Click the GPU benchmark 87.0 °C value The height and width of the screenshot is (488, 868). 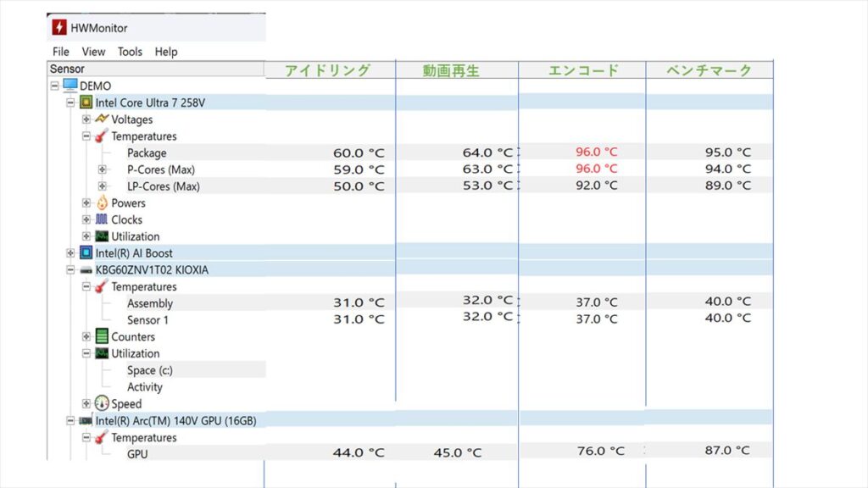tap(727, 451)
